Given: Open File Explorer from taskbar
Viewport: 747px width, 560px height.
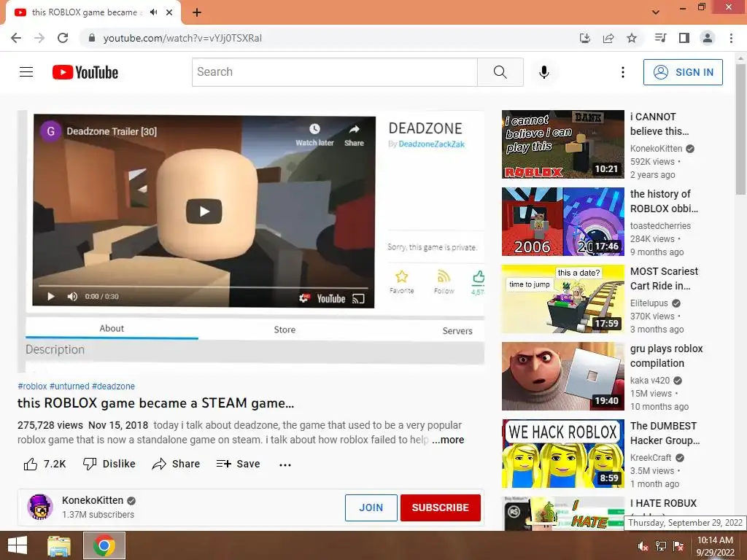Looking at the screenshot, I should tap(59, 545).
